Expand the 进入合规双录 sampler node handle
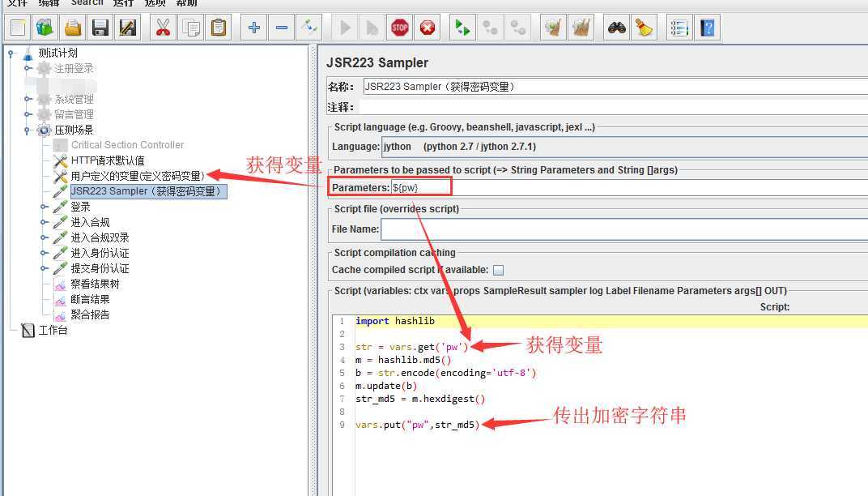This screenshot has height=496, width=868. [x=45, y=237]
